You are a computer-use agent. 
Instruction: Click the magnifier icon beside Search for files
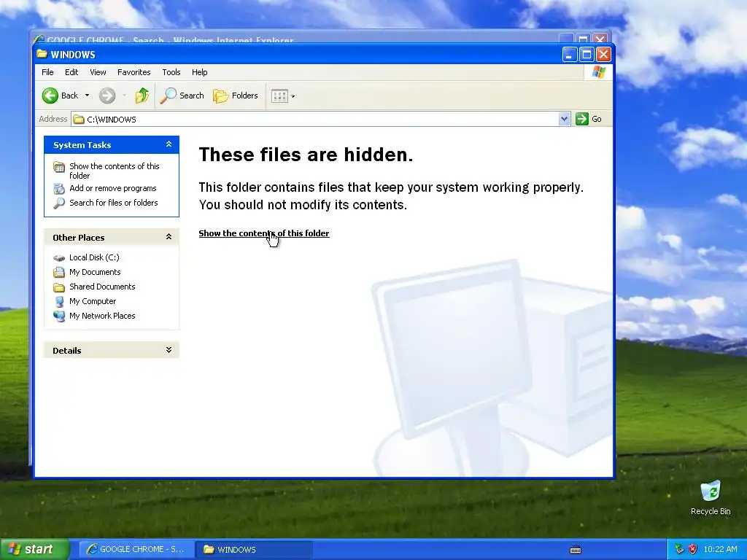(59, 203)
